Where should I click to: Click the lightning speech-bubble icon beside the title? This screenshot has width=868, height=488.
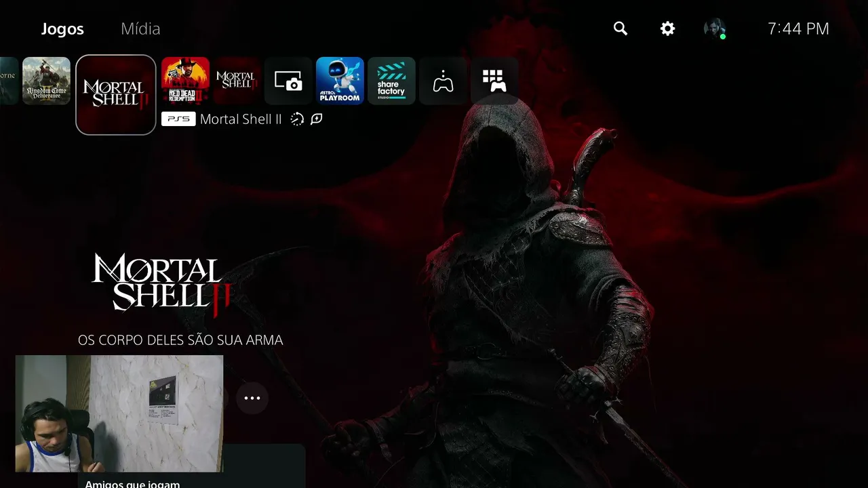coord(316,119)
